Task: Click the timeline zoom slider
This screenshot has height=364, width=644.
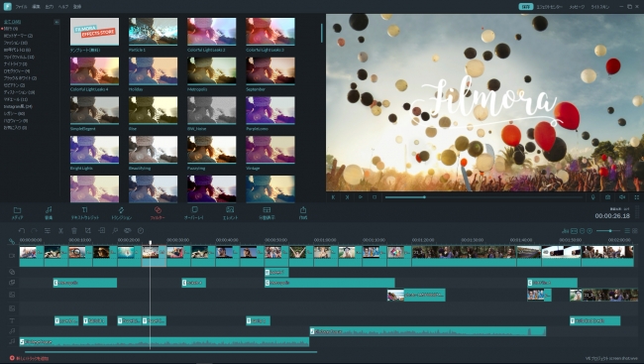Action: click(608, 231)
